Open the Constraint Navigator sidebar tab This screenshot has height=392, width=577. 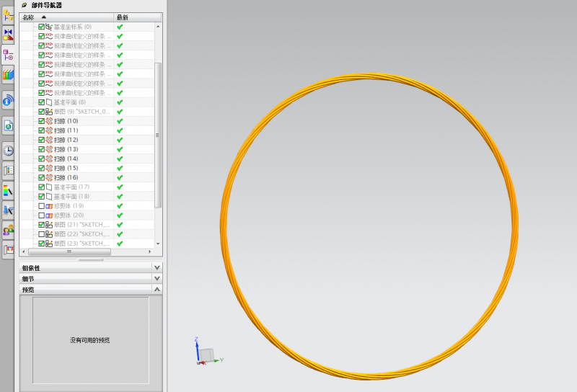point(8,35)
